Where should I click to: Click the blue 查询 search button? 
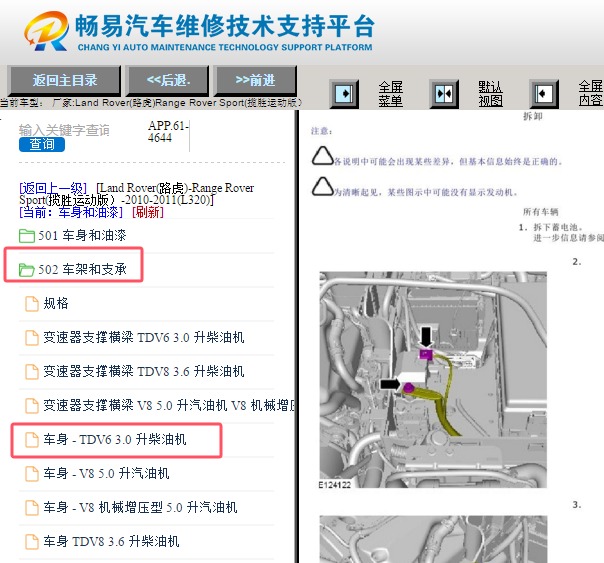pyautogui.click(x=42, y=144)
